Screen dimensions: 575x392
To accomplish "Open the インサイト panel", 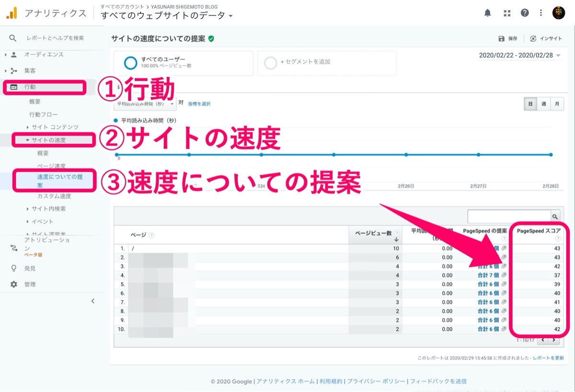I will [546, 39].
